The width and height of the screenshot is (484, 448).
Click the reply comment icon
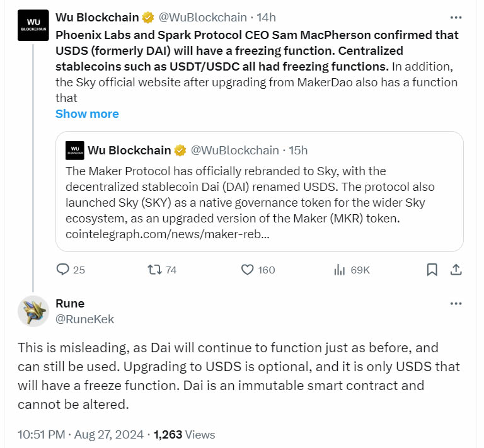63,270
